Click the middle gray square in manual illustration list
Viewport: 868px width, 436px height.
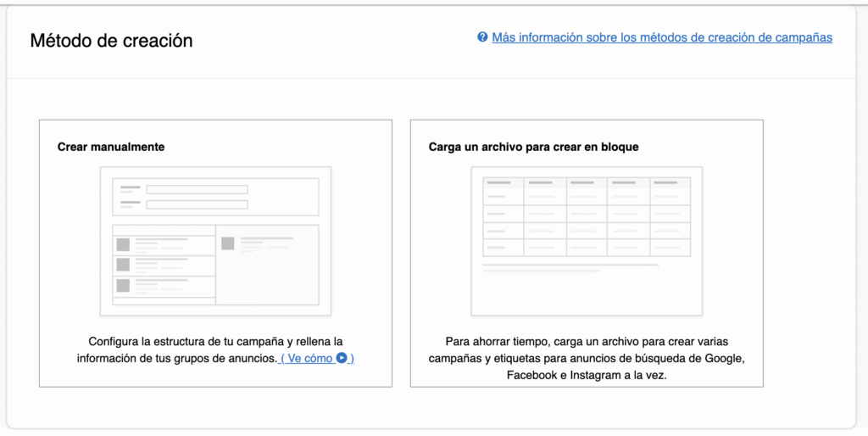[123, 265]
